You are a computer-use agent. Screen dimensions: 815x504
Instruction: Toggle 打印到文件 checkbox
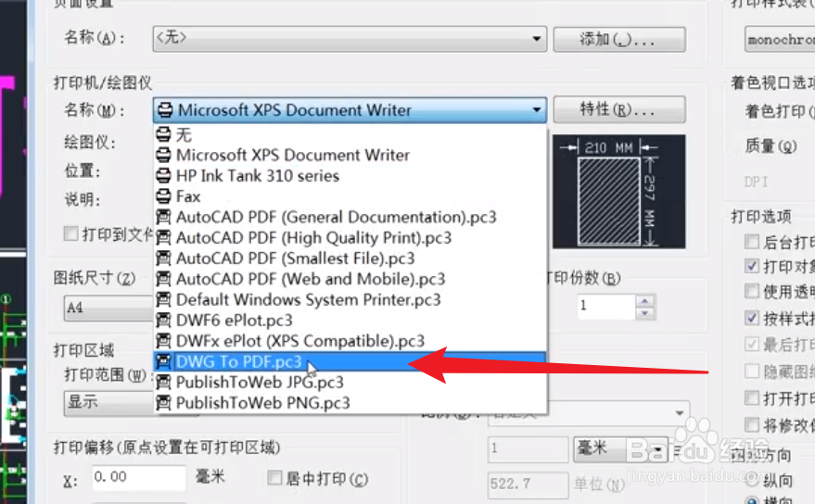(70, 233)
